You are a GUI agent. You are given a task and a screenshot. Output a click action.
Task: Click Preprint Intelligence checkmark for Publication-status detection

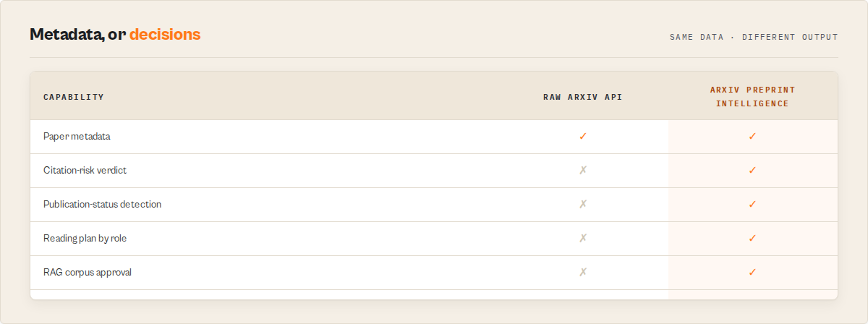click(752, 204)
